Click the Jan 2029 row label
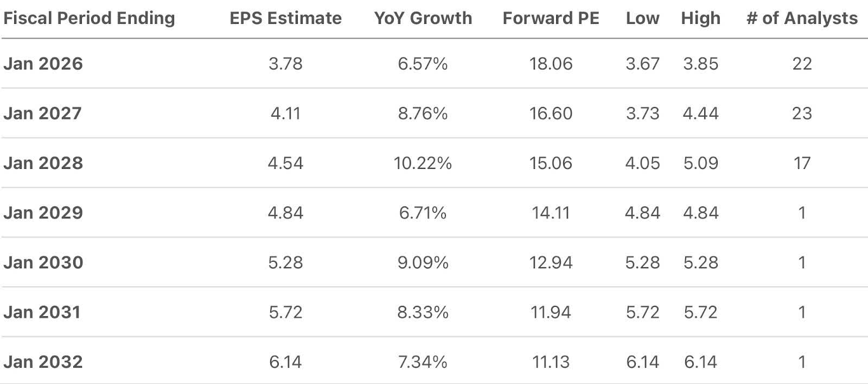Screen dimensions: 868x384 tap(43, 212)
